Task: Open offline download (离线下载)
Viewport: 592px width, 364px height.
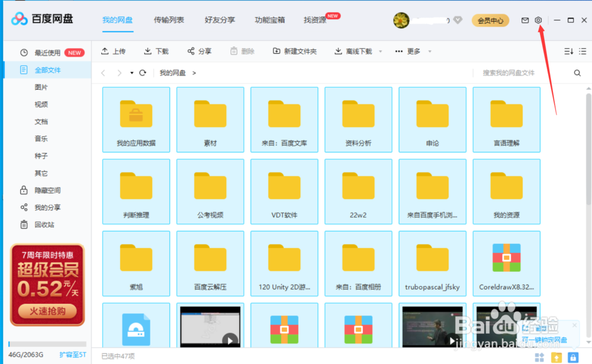Action: pyautogui.click(x=356, y=51)
